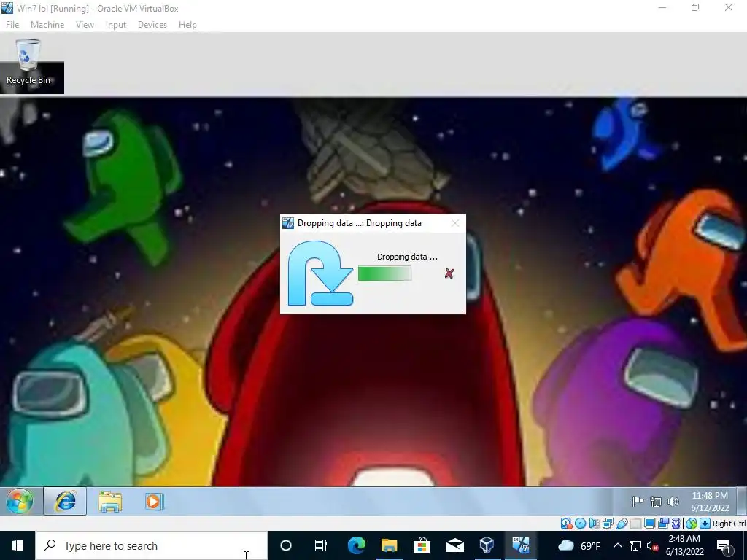This screenshot has width=747, height=560.
Task: Open Task View on host taskbar
Action: (x=321, y=545)
